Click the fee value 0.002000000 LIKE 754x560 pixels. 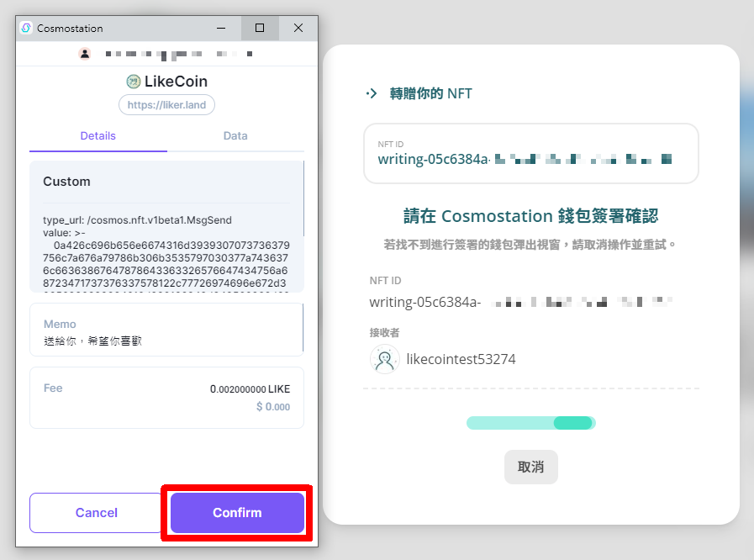click(250, 388)
